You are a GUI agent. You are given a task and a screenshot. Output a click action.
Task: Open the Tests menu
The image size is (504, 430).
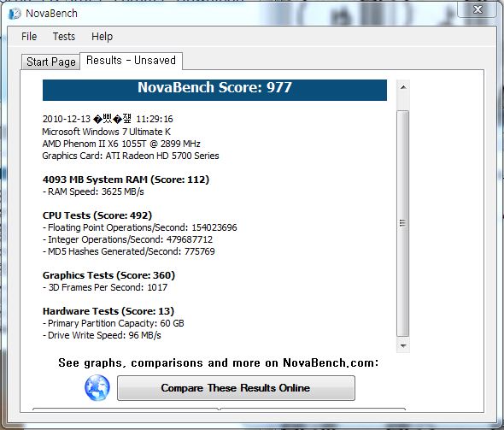click(x=64, y=37)
